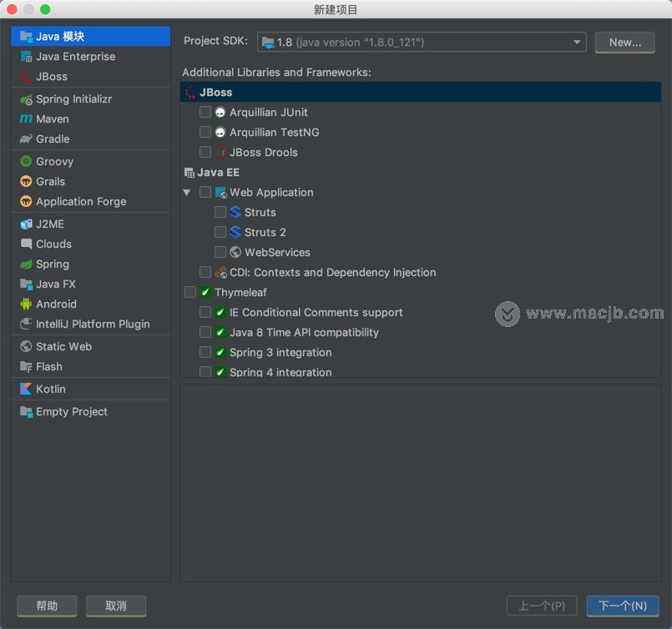The height and width of the screenshot is (629, 672).
Task: Pick the Gradle elephant icon
Action: click(x=26, y=139)
